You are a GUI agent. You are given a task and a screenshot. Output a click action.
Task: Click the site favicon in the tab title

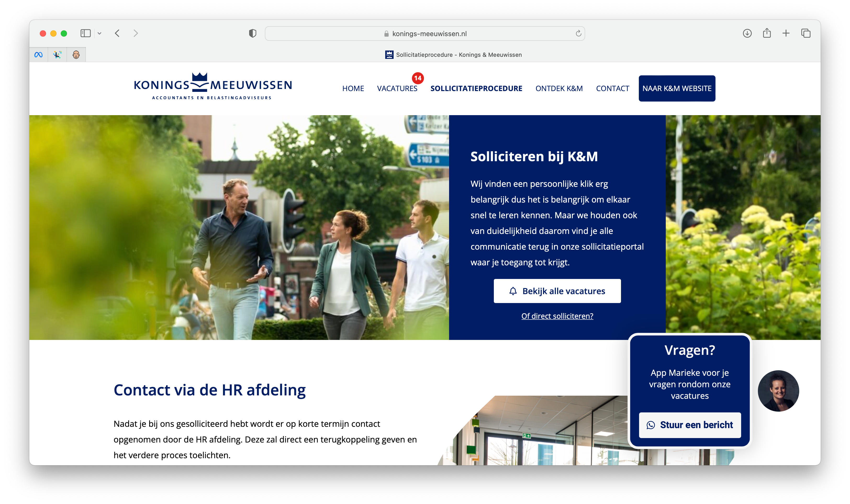pos(389,55)
